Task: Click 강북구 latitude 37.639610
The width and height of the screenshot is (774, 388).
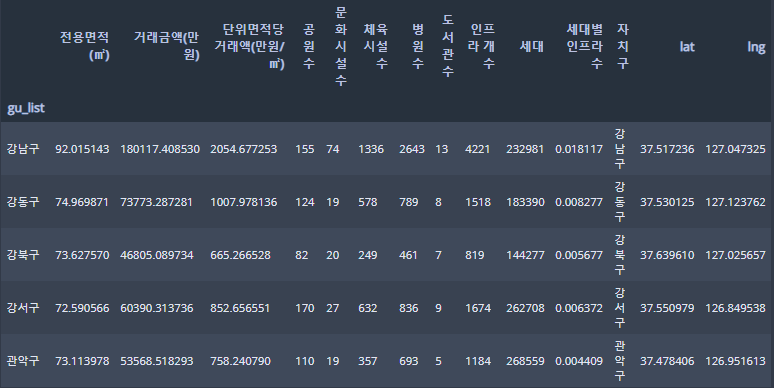Action: coord(667,255)
